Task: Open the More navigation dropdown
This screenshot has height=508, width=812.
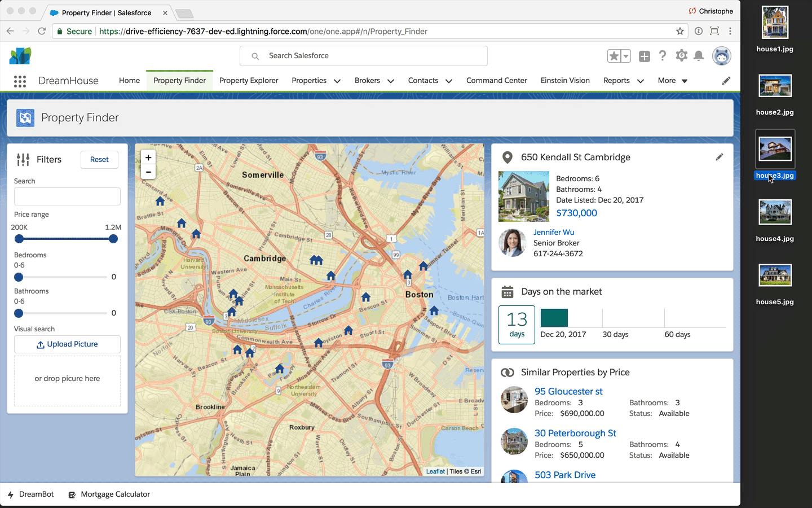Action: 673,81
